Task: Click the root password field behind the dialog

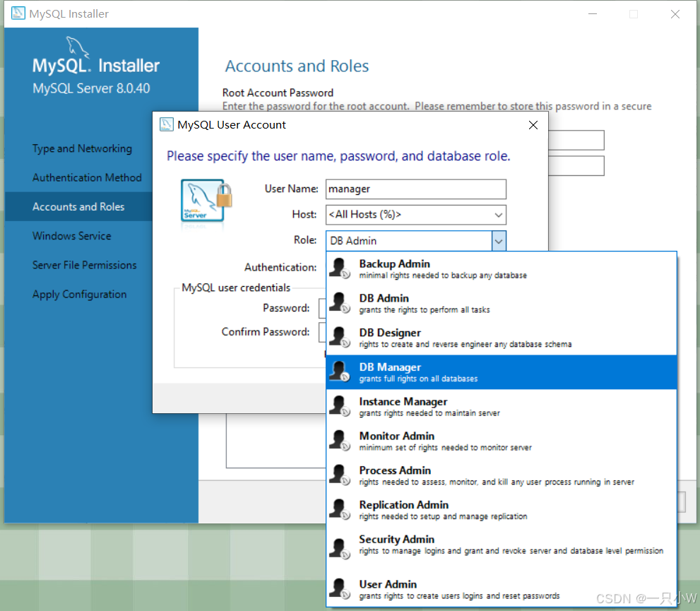Action: click(576, 140)
